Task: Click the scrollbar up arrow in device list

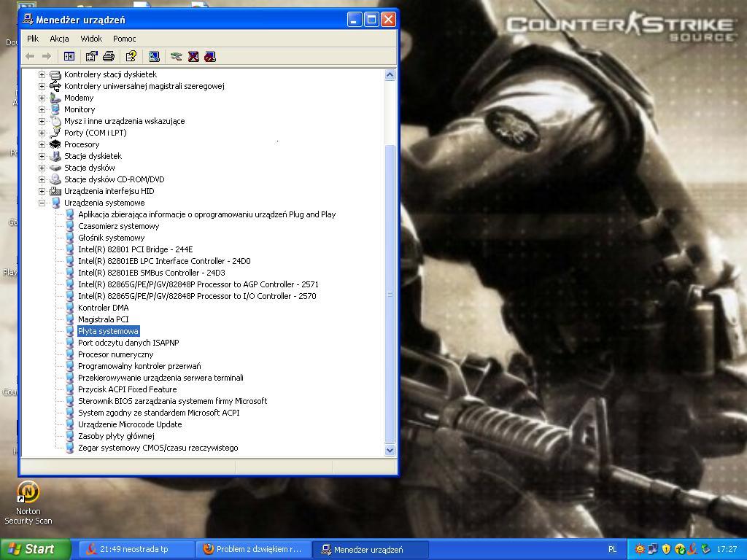Action: [x=390, y=75]
